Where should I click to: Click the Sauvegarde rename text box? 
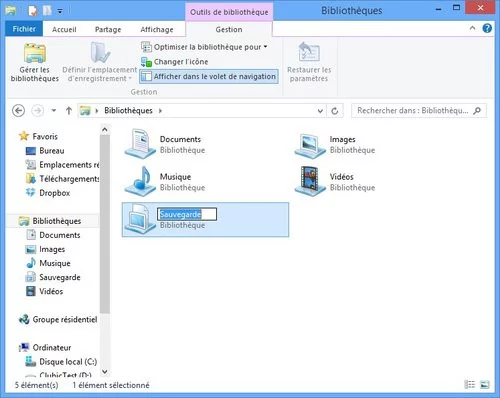click(x=187, y=214)
